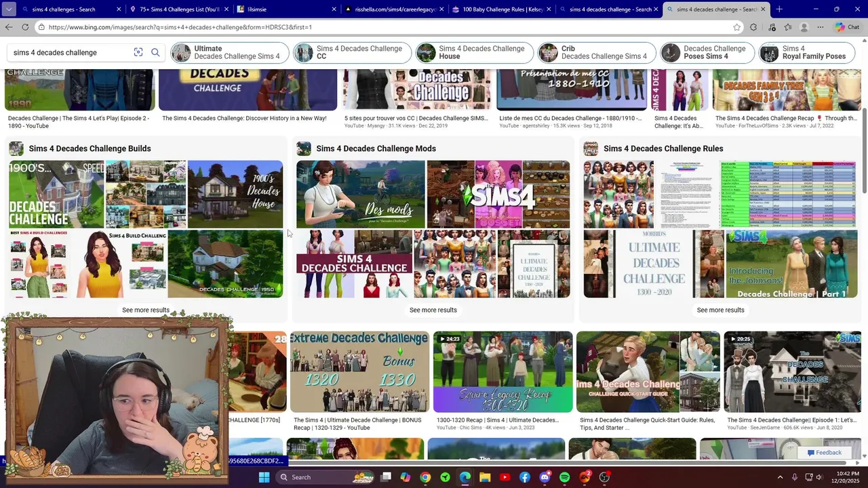Viewport: 868px width, 488px height.
Task: Select 'Sims 4 Decades Challenge CC' chip
Action: (352, 52)
